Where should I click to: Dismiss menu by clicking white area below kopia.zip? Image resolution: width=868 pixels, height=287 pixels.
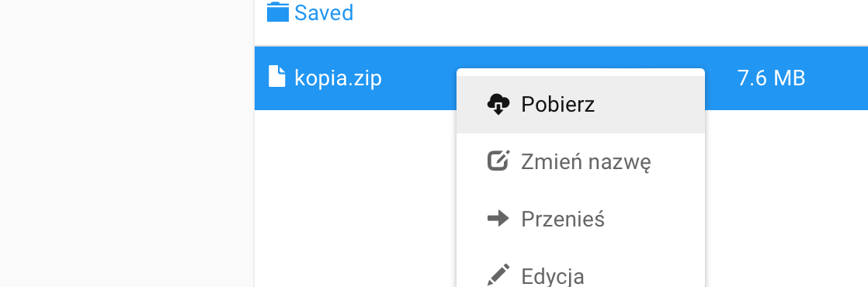(354, 198)
